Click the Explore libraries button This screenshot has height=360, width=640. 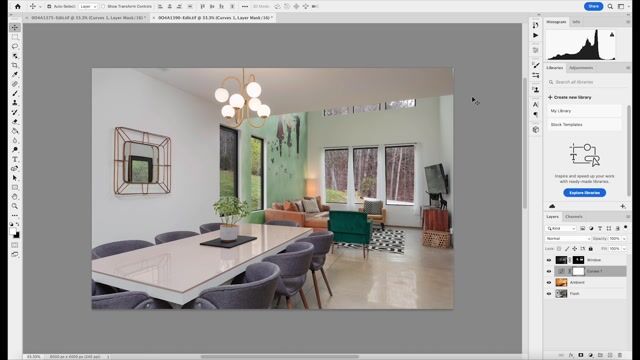[584, 193]
